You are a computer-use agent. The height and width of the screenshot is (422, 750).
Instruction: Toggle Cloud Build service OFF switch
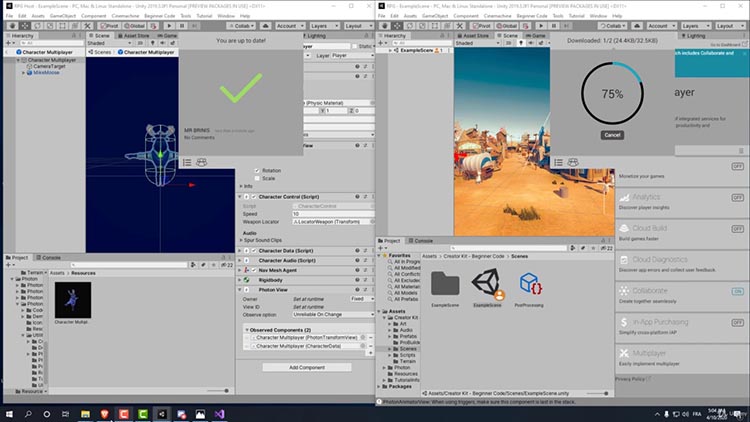click(738, 229)
